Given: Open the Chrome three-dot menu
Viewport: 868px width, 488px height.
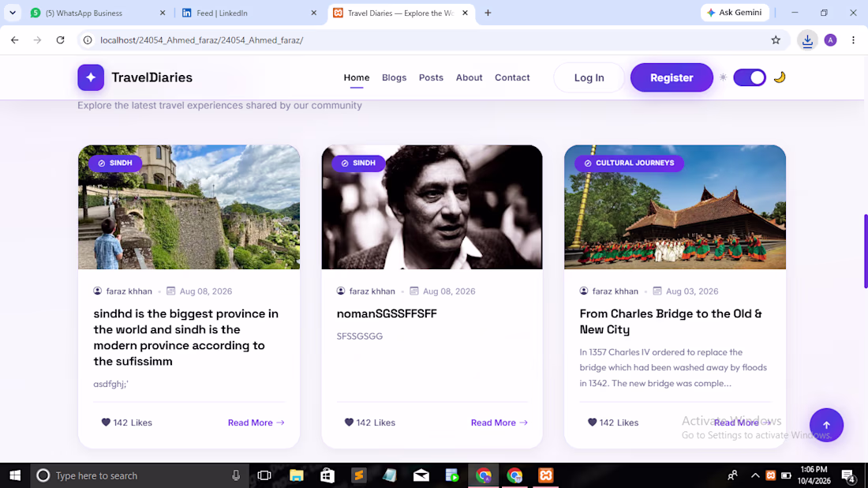Looking at the screenshot, I should 853,40.
